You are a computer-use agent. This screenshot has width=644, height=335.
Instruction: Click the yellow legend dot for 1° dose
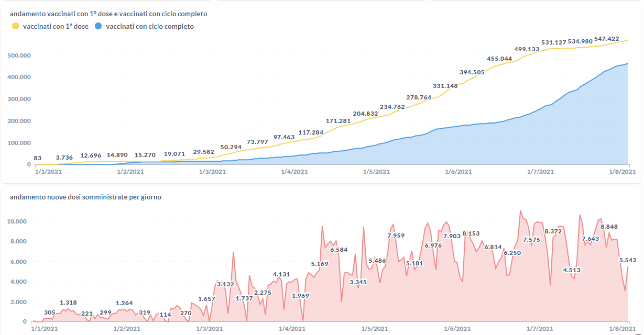15,26
